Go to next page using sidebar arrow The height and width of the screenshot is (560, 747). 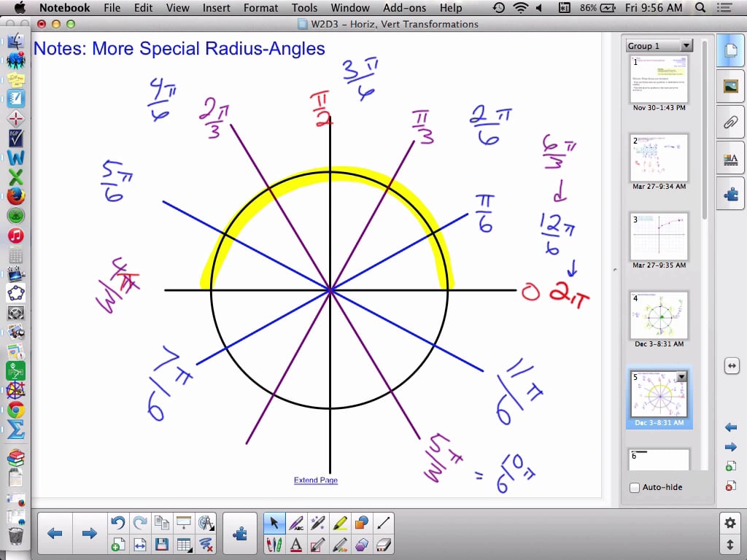[x=731, y=447]
